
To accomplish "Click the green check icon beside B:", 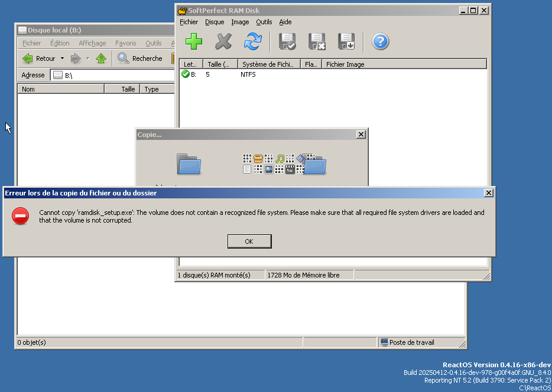I will coord(185,74).
